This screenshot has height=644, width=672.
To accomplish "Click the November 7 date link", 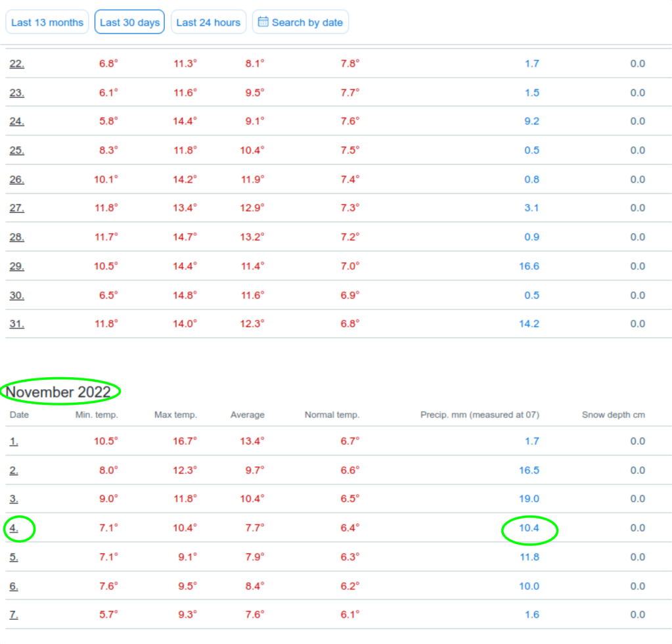I will (14, 615).
